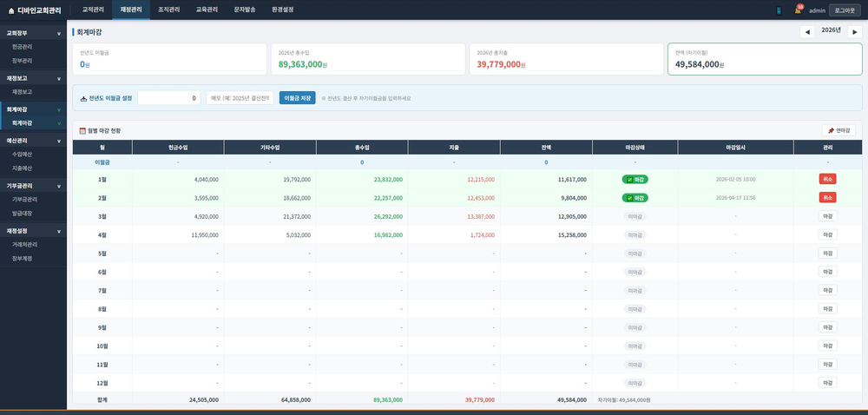The image size is (868, 415).
Task: Click the 마감 button for 5월
Action: click(827, 253)
